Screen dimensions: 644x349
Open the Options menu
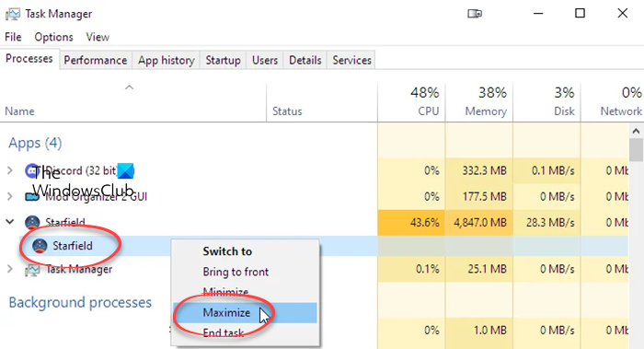[53, 37]
